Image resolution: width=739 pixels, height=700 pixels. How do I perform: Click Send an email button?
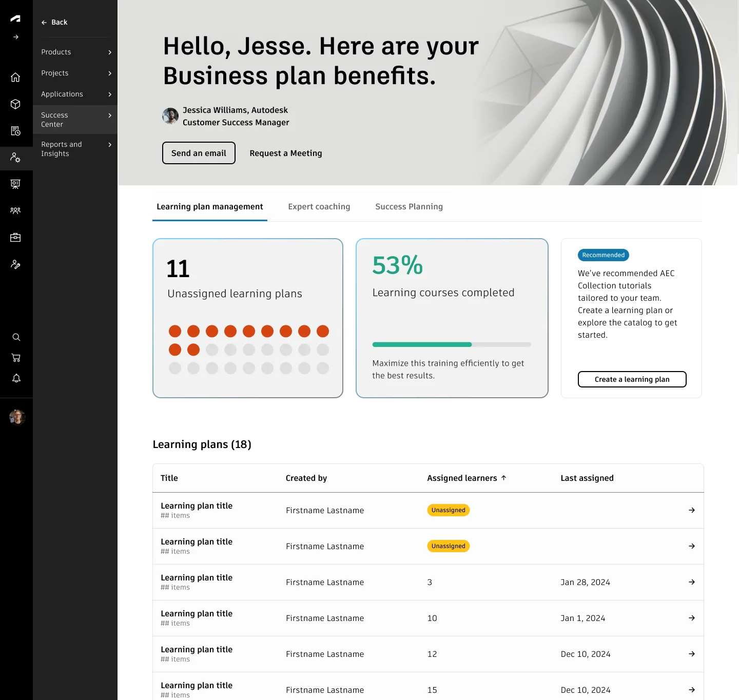click(199, 153)
